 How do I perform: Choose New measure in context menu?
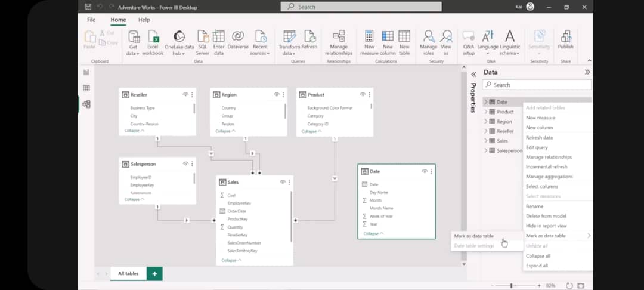click(x=540, y=118)
